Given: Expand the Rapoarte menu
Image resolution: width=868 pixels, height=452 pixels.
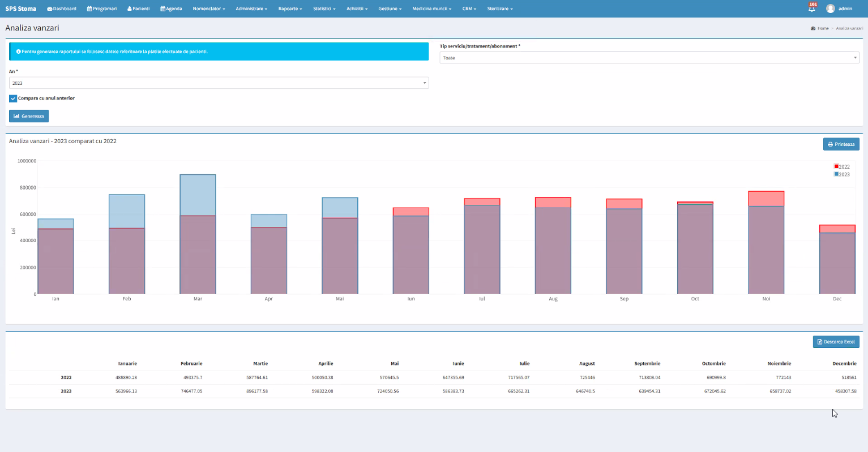Looking at the screenshot, I should pos(290,9).
